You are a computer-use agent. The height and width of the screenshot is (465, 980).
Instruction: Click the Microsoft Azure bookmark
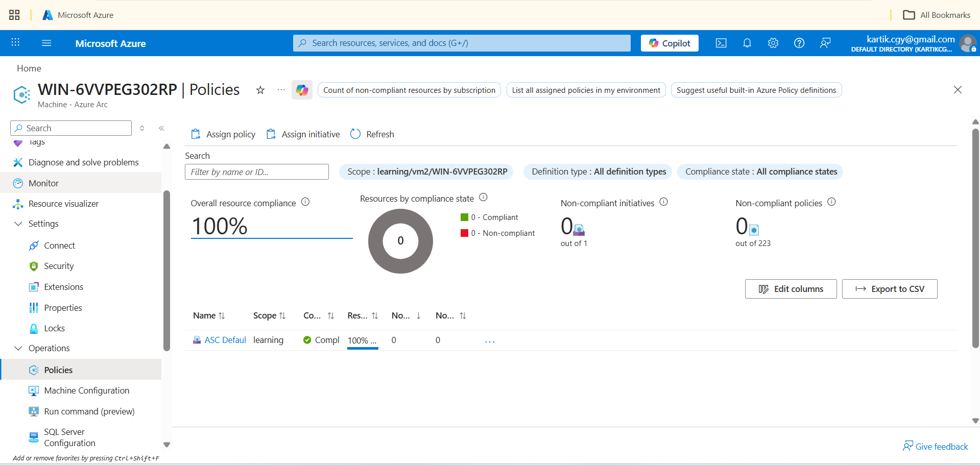coord(78,15)
